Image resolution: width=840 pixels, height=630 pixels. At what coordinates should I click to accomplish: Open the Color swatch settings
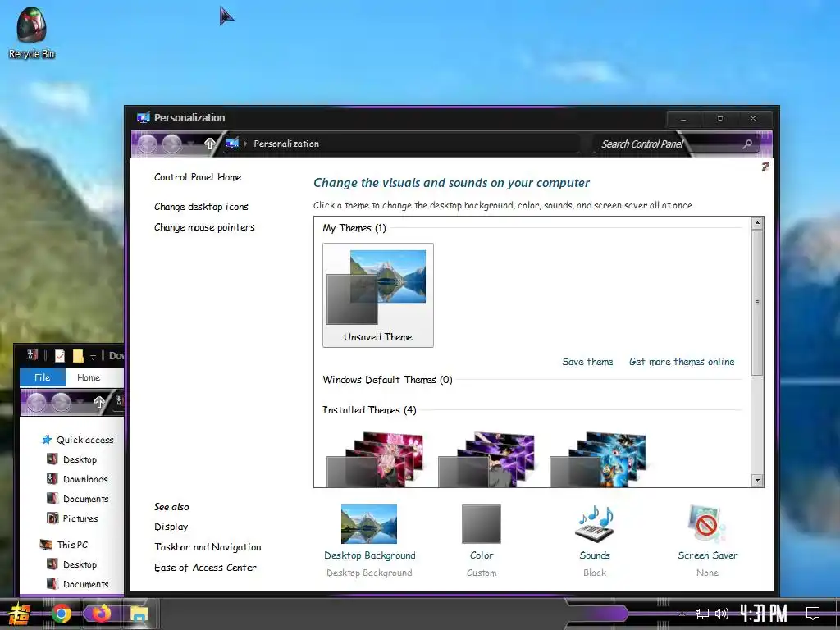tap(481, 524)
